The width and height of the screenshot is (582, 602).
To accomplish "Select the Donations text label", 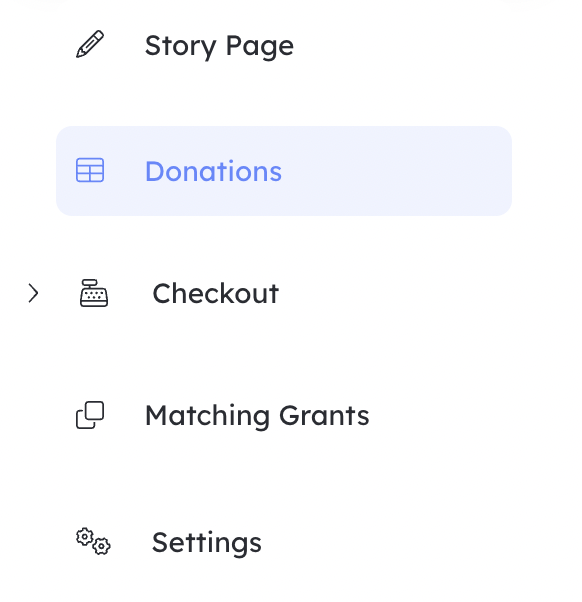I will point(213,171).
